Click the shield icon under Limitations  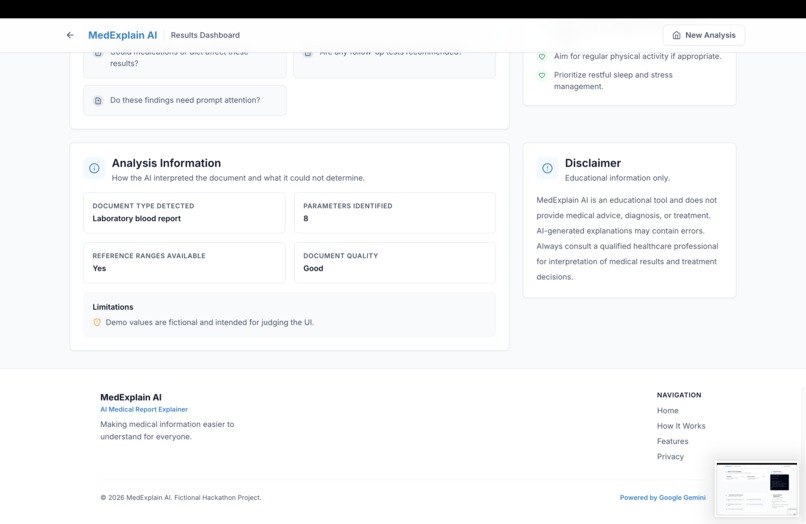click(97, 322)
